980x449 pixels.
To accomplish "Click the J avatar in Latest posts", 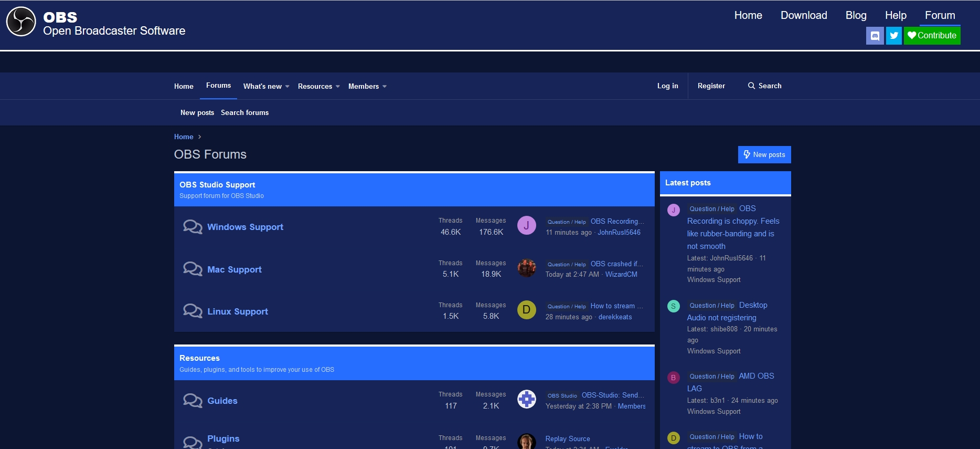I will (x=674, y=210).
